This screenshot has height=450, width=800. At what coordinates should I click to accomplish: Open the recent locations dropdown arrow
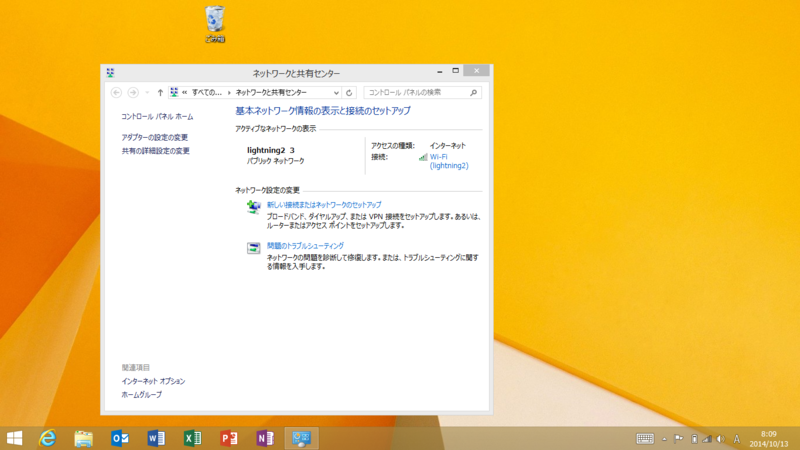click(x=147, y=92)
